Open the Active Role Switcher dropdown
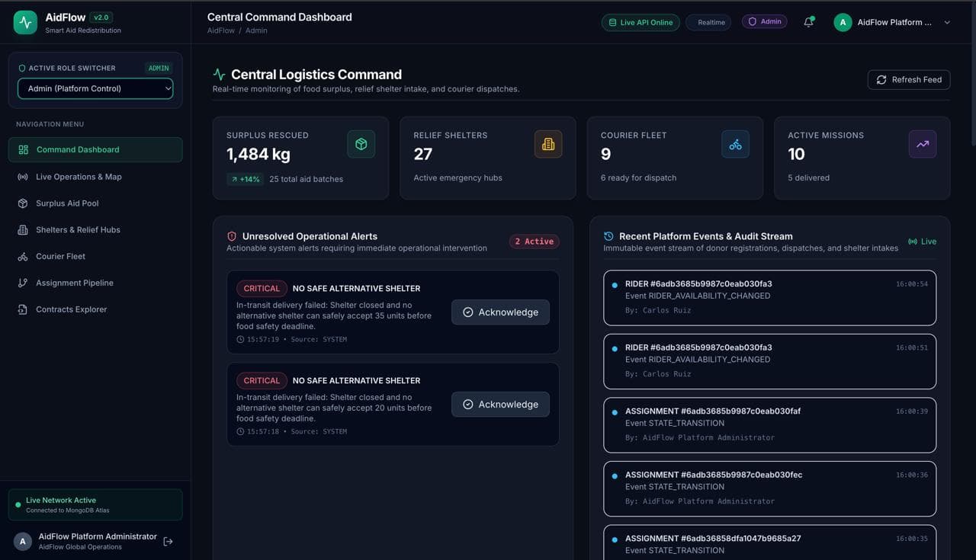Screen dimensions: 976x560 (95, 88)
